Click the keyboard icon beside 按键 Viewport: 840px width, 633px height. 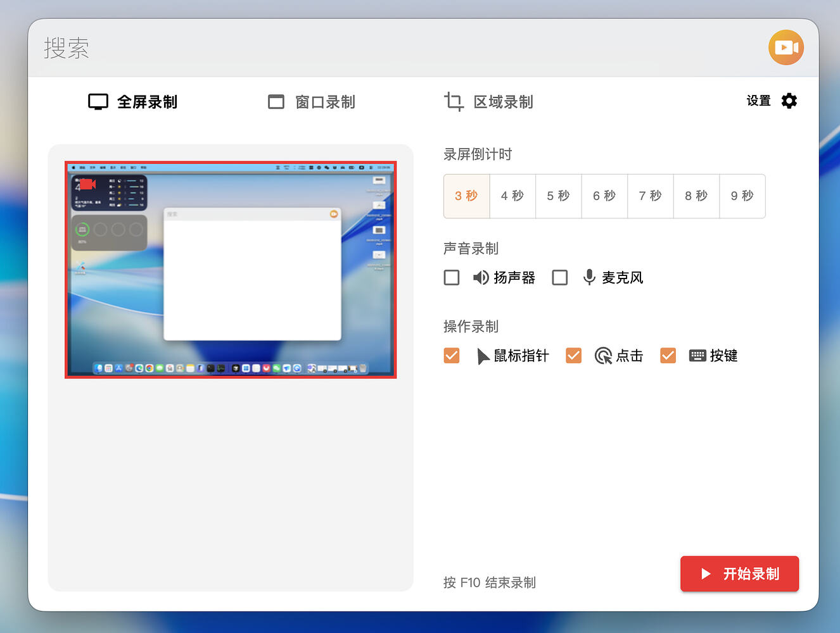point(697,356)
